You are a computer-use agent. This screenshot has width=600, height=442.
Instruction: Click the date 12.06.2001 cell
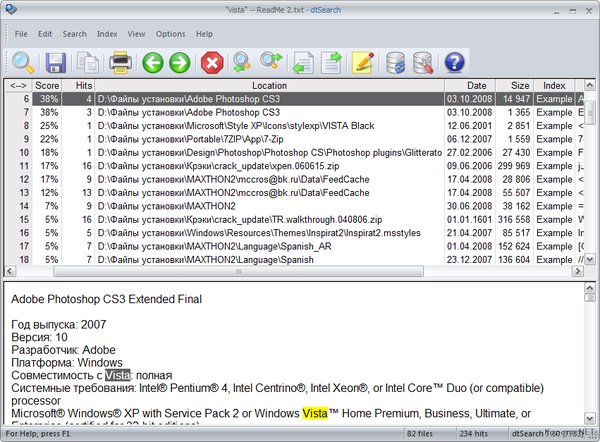tap(470, 126)
